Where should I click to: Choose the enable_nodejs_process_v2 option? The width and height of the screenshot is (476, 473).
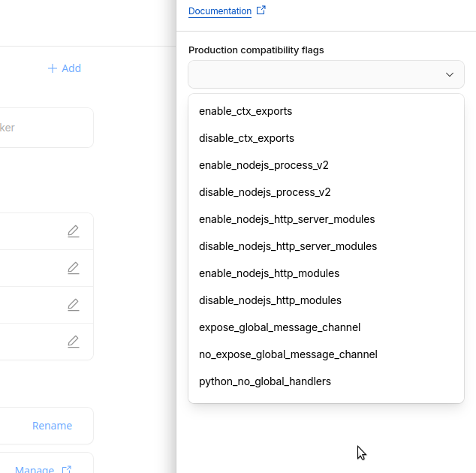pos(264,165)
